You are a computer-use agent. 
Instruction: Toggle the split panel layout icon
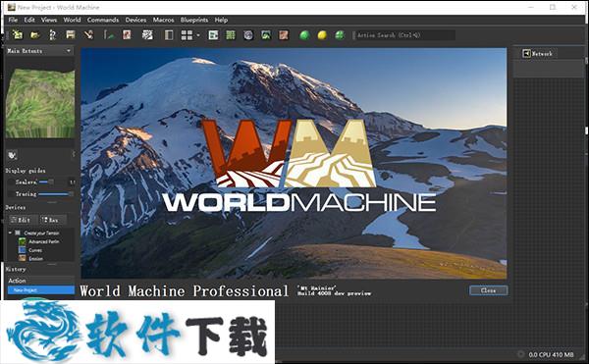pyautogui.click(x=169, y=35)
